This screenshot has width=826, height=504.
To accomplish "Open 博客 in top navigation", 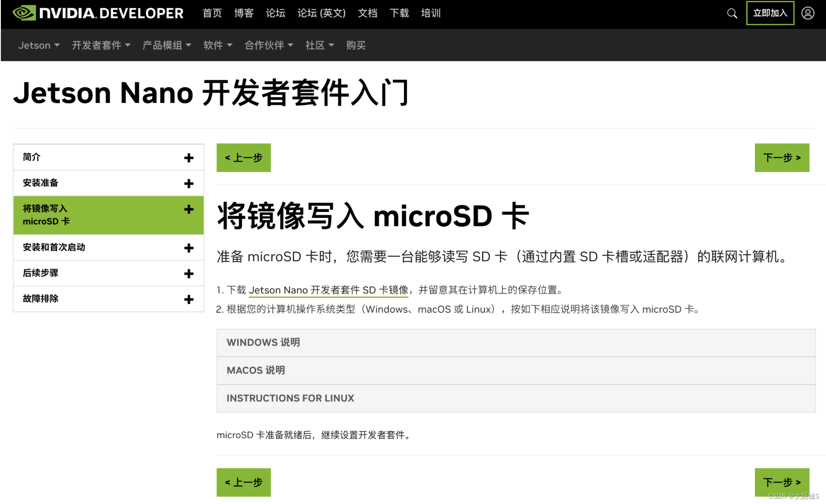I will (244, 13).
